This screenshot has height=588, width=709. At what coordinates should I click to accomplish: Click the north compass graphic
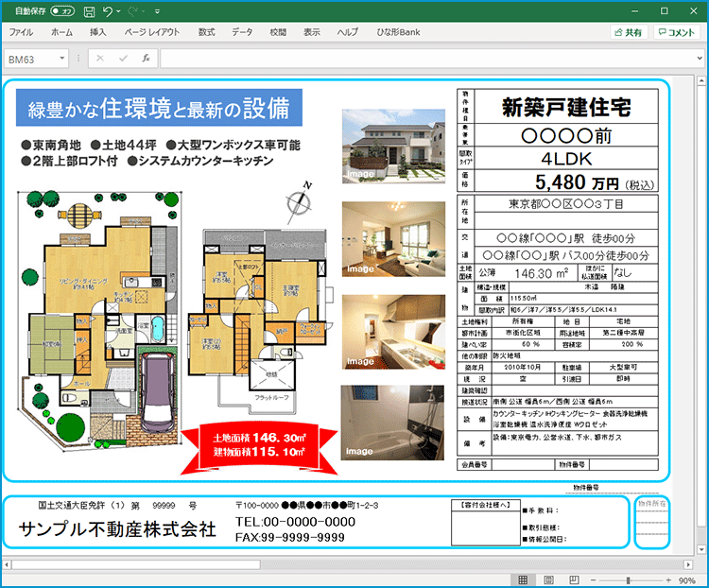pyautogui.click(x=299, y=201)
